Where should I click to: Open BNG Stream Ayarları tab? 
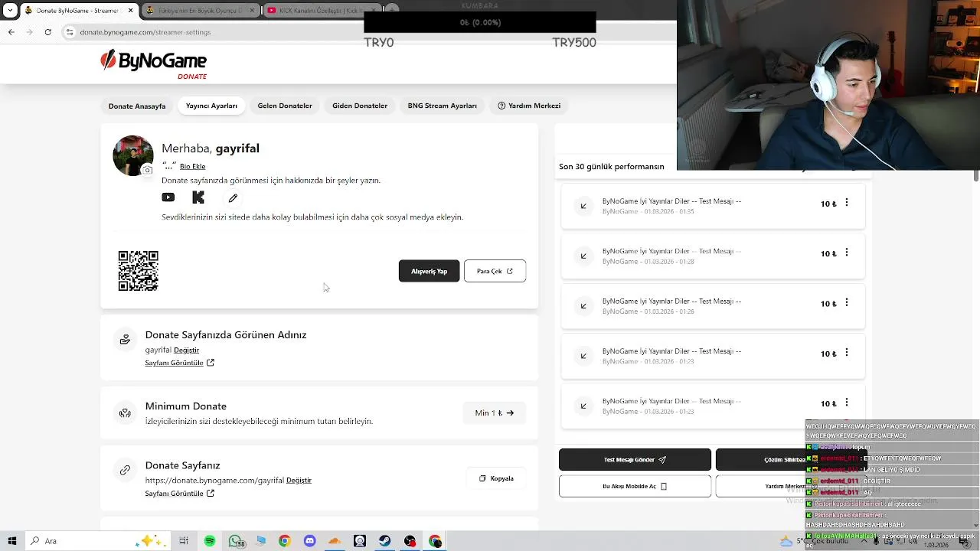pos(442,106)
